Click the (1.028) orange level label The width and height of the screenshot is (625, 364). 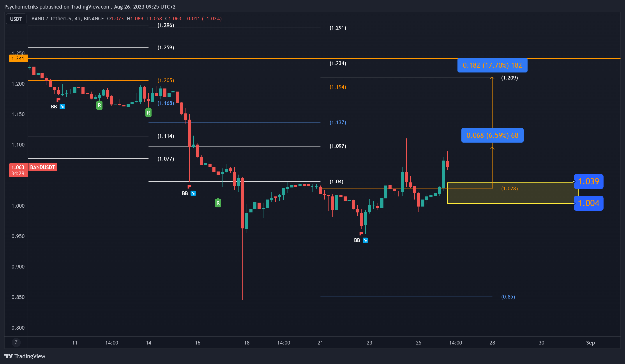tap(509, 188)
